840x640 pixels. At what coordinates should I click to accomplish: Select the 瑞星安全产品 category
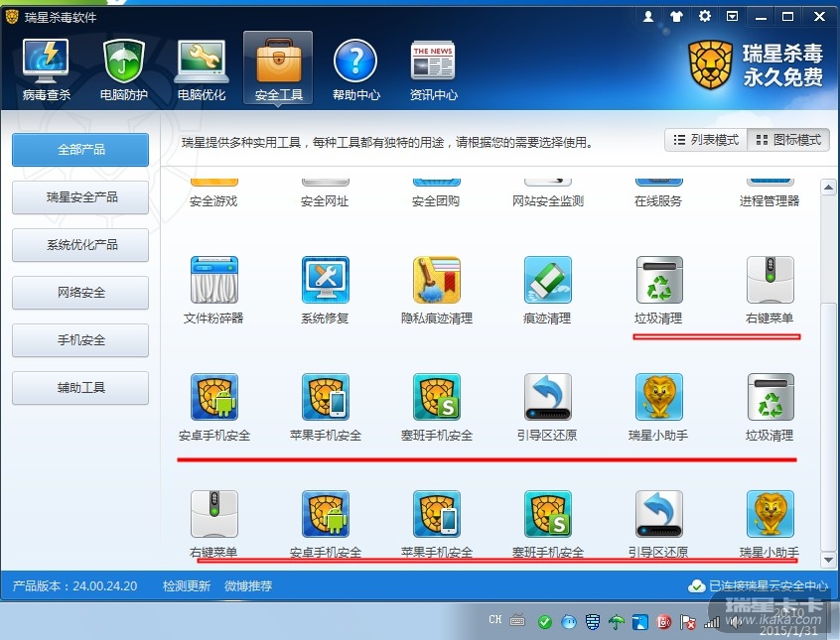click(80, 197)
